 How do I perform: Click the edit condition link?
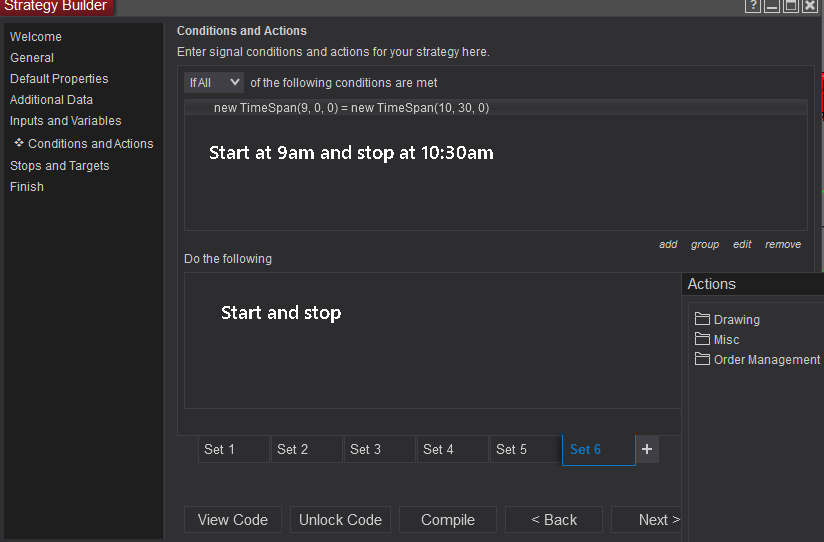(742, 244)
